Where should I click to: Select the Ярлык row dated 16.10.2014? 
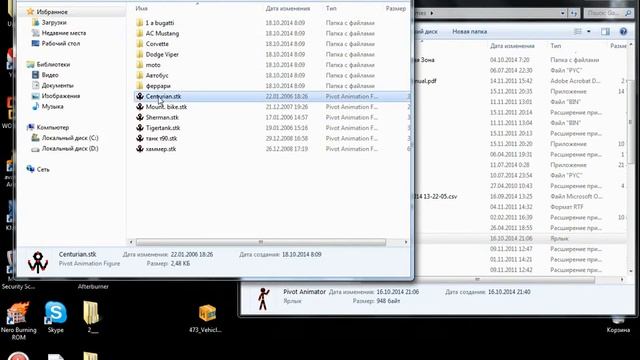[520, 238]
